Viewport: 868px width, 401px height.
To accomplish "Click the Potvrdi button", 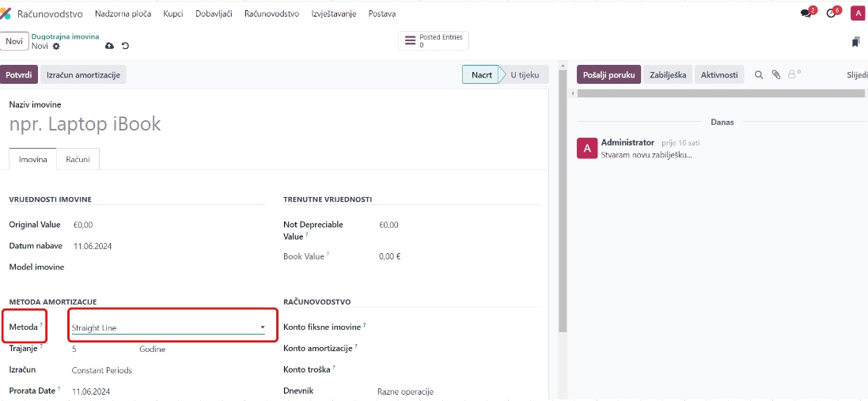I will (19, 74).
